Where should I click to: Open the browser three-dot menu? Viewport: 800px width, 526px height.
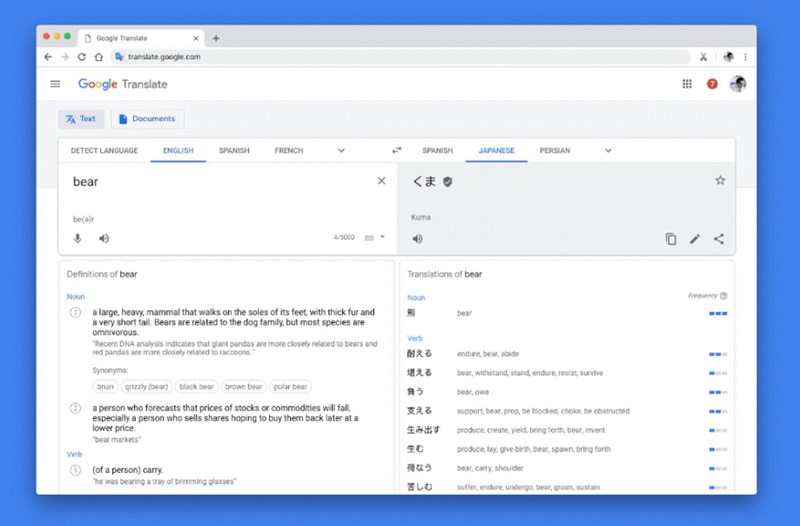pyautogui.click(x=745, y=57)
